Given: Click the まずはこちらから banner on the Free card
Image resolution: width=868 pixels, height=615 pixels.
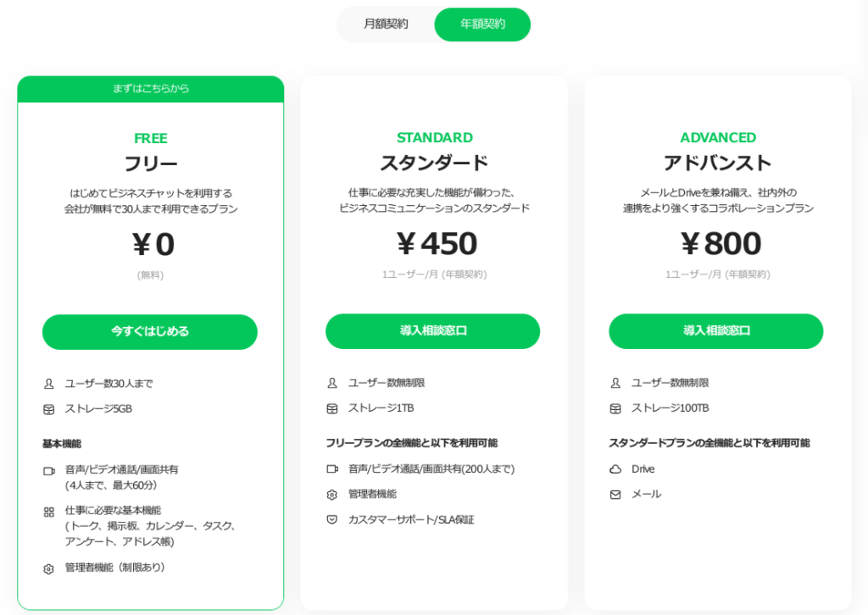Looking at the screenshot, I should (149, 87).
